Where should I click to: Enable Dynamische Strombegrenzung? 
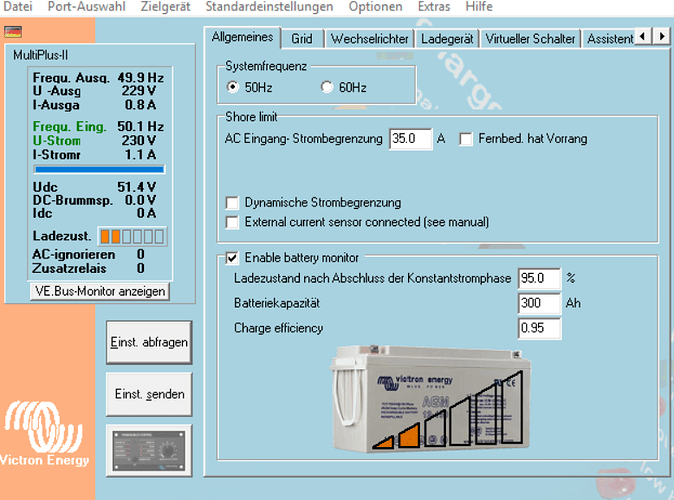pyautogui.click(x=232, y=202)
